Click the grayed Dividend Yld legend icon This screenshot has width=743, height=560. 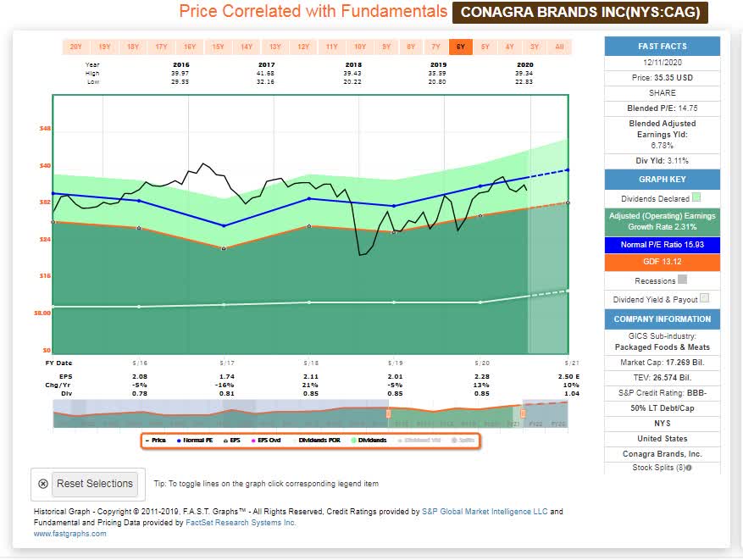pyautogui.click(x=401, y=438)
